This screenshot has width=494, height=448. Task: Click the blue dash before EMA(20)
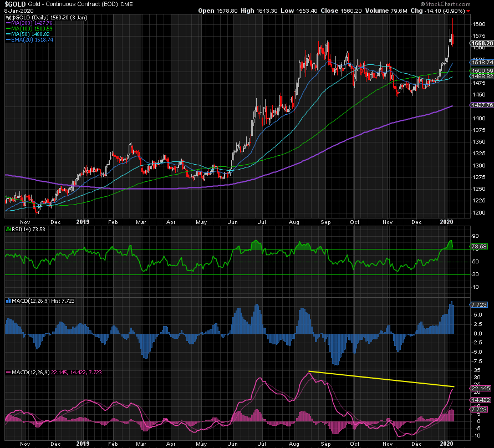(x=8, y=40)
